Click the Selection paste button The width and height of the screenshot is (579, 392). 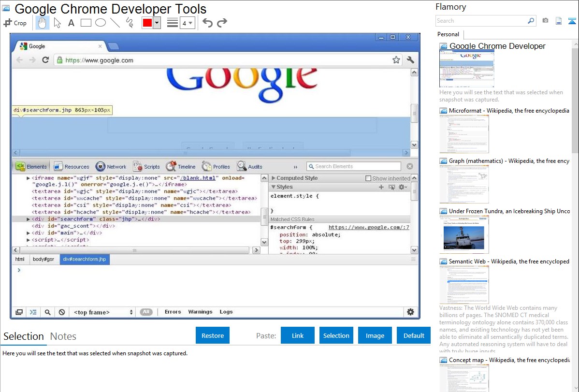click(x=336, y=335)
